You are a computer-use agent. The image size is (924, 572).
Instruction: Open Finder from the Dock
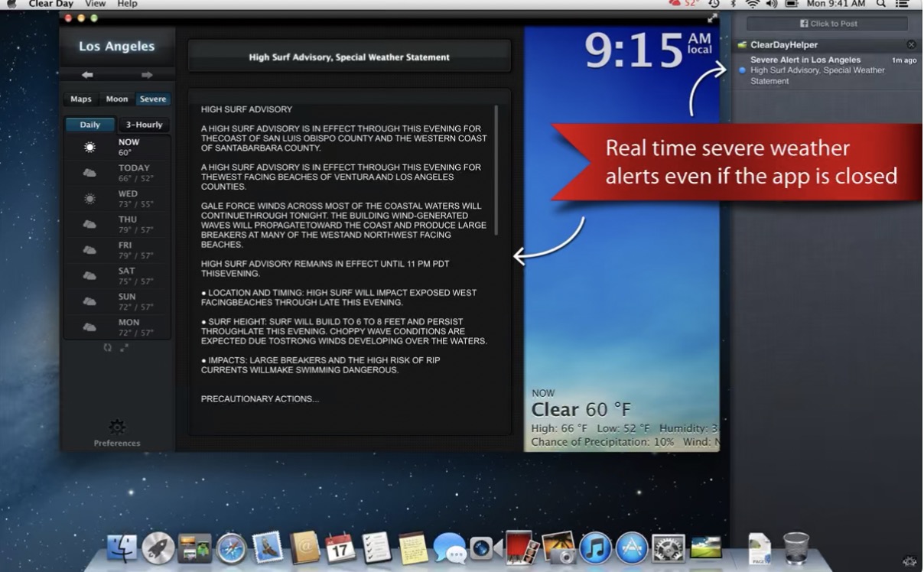(122, 548)
